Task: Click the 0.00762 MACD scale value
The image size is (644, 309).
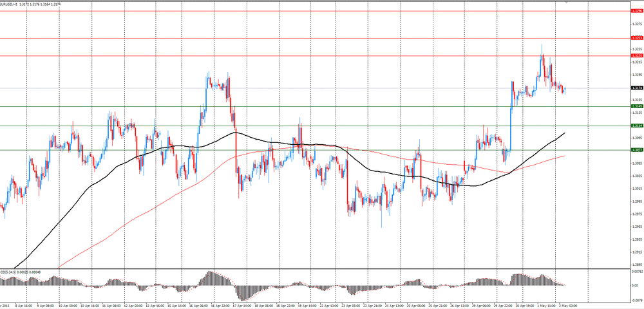Action: [x=638, y=272]
